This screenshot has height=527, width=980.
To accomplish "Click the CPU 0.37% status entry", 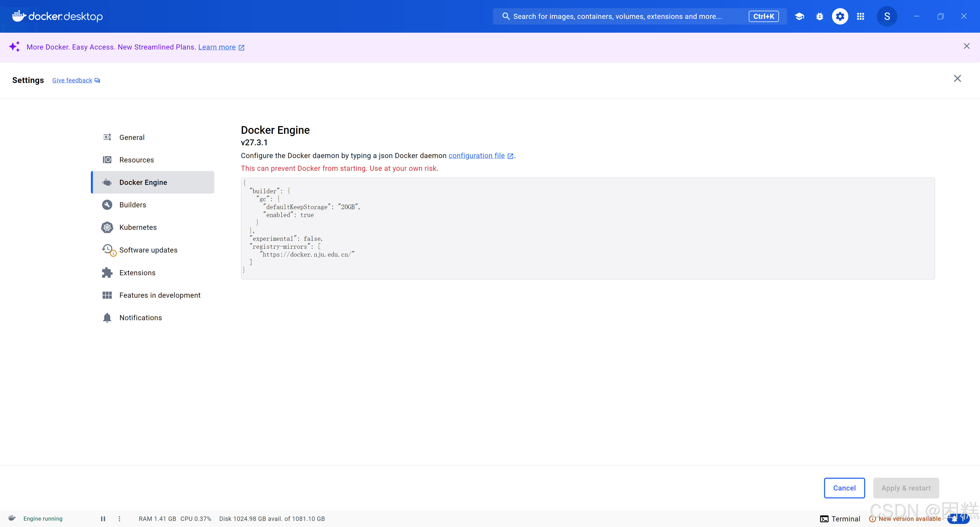I will [x=195, y=519].
